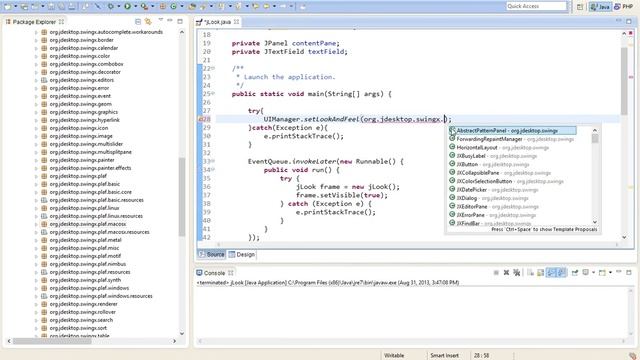This screenshot has width=640, height=360.
Task: Click the Open Console icon
Action: [x=602, y=272]
